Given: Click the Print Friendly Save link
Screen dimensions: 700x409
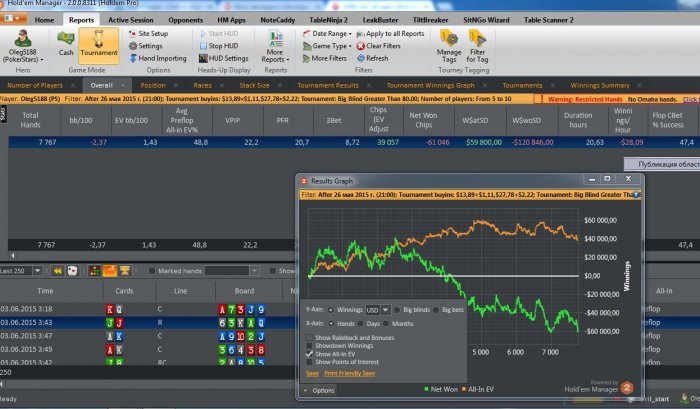Looking at the screenshot, I should [350, 372].
